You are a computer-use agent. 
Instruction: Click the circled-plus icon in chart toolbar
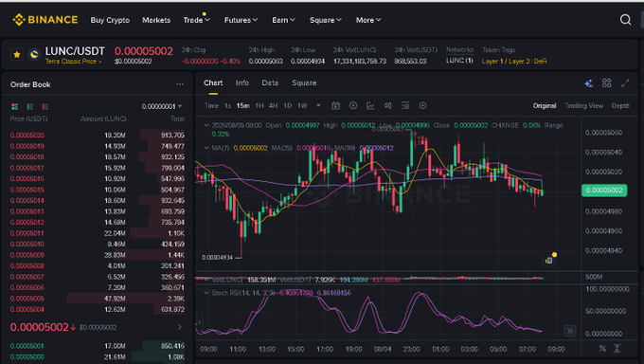pos(353,106)
